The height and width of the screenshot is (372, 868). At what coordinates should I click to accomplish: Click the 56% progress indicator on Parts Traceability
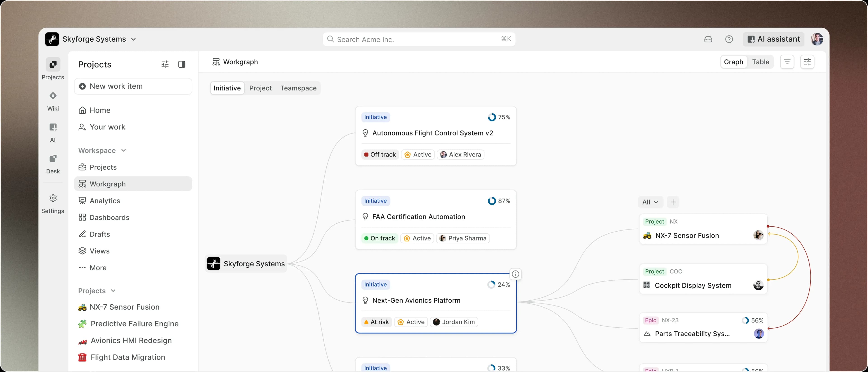coord(753,320)
